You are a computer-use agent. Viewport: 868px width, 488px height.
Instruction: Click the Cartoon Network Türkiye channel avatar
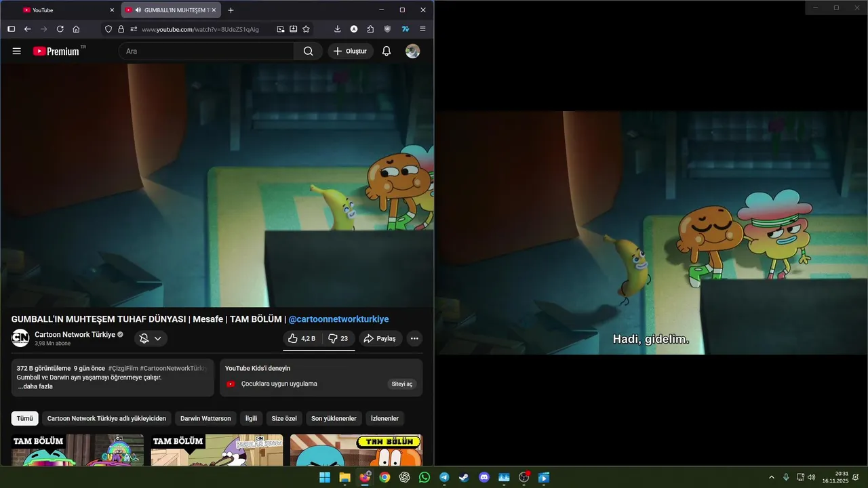coord(20,338)
